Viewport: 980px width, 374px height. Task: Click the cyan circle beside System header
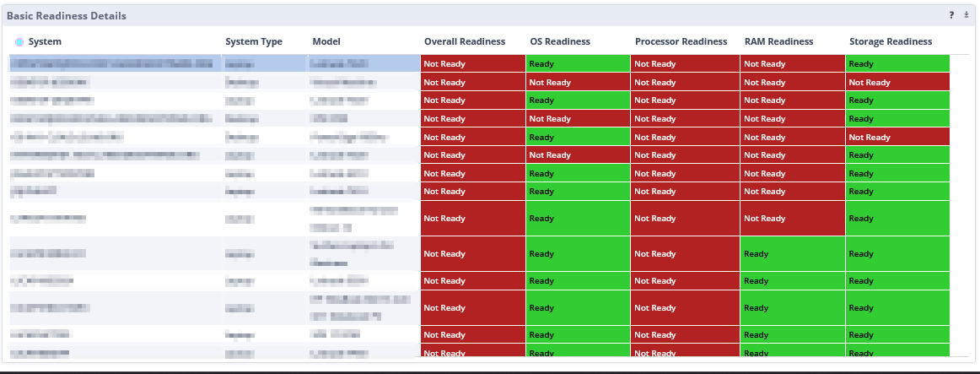tap(19, 41)
